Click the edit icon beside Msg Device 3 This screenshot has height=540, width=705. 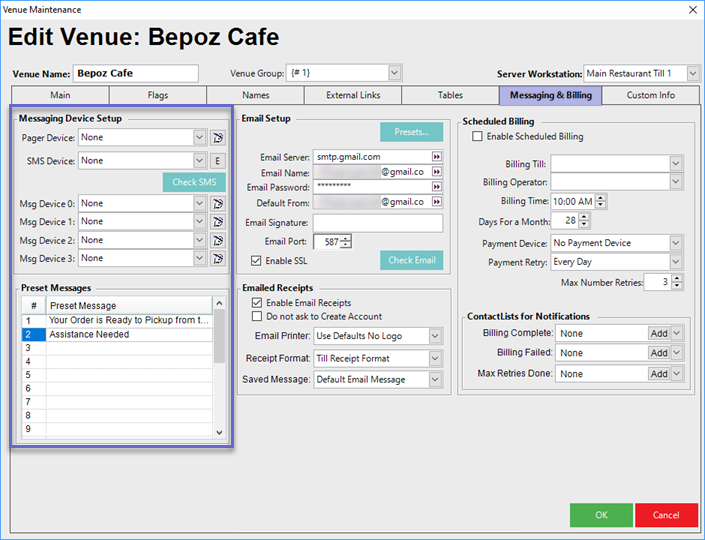(218, 258)
